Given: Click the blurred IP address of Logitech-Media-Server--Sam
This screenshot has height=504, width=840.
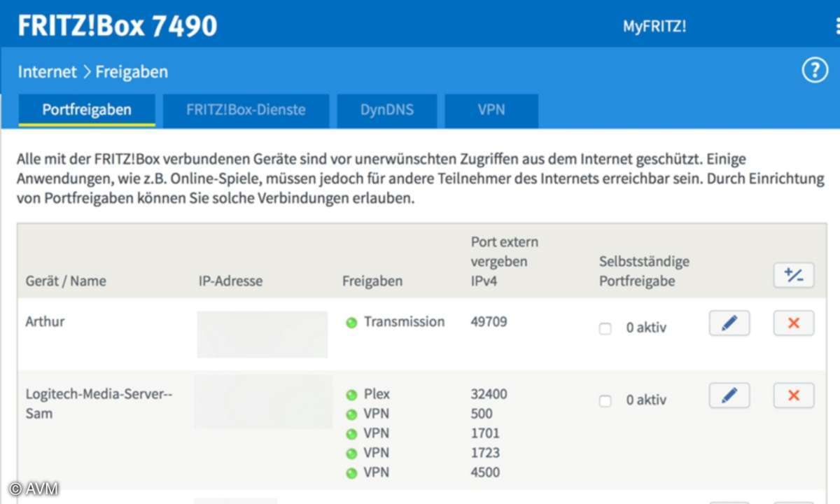Looking at the screenshot, I should (x=263, y=402).
